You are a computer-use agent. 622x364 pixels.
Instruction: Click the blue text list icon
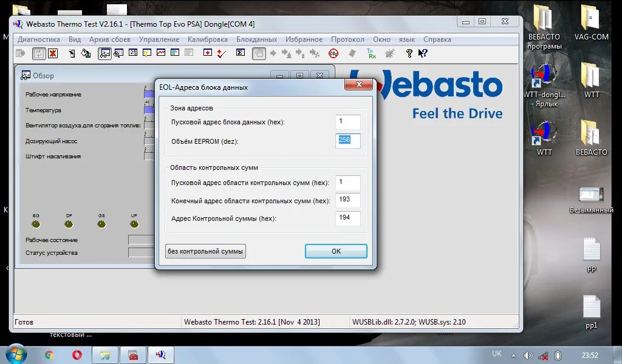175,53
